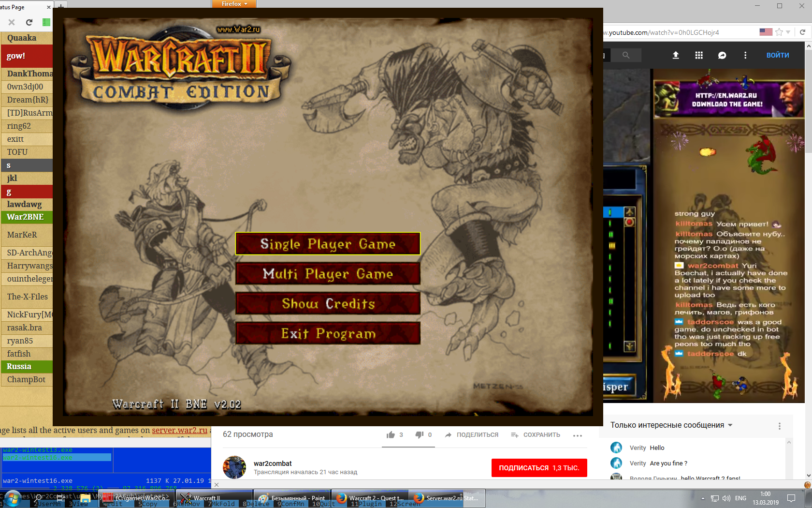Image resolution: width=812 pixels, height=508 pixels.
Task: Open the Windows Start button
Action: [13, 498]
